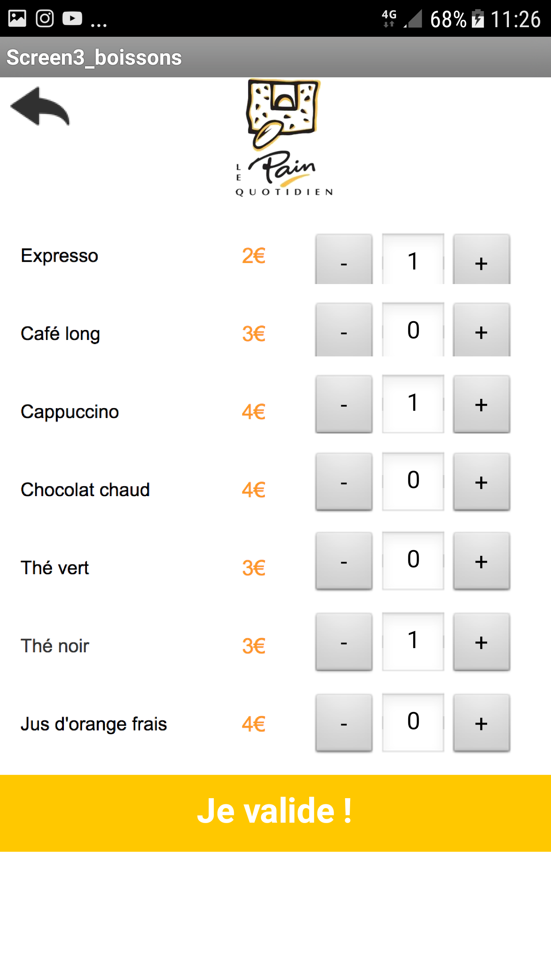The image size is (551, 980).
Task: Increase Expresso quantity with plus
Action: pyautogui.click(x=481, y=259)
